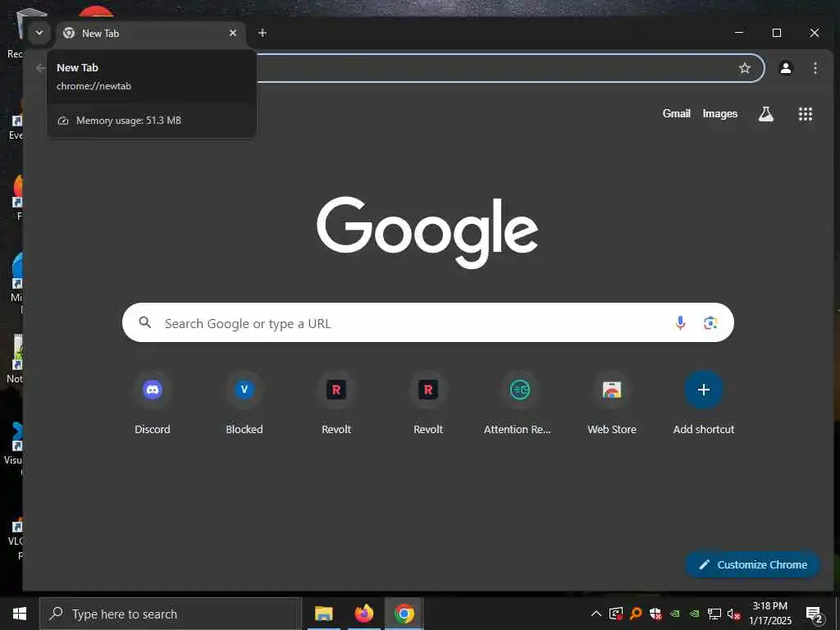Viewport: 840px width, 630px height.
Task: Select the New Tab tab
Action: (151, 33)
